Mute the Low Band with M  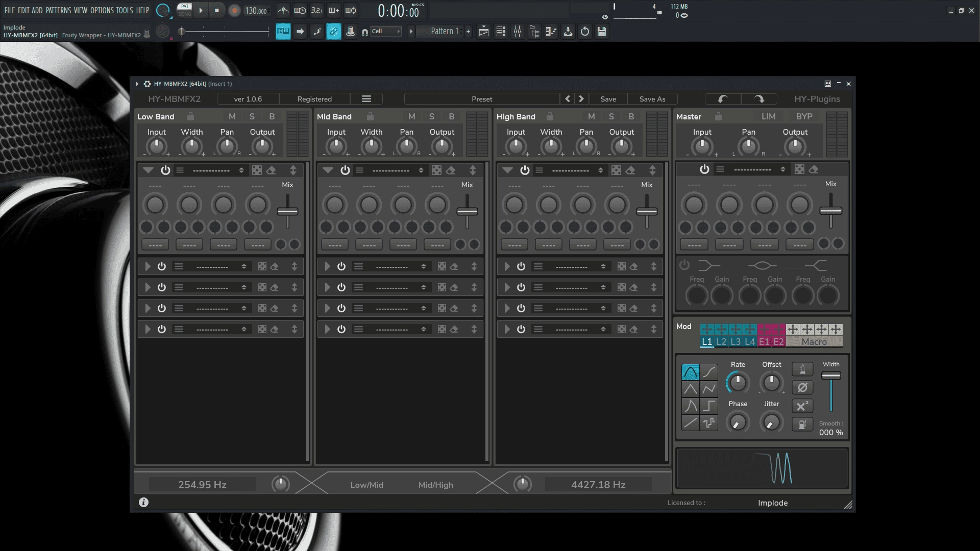point(232,116)
